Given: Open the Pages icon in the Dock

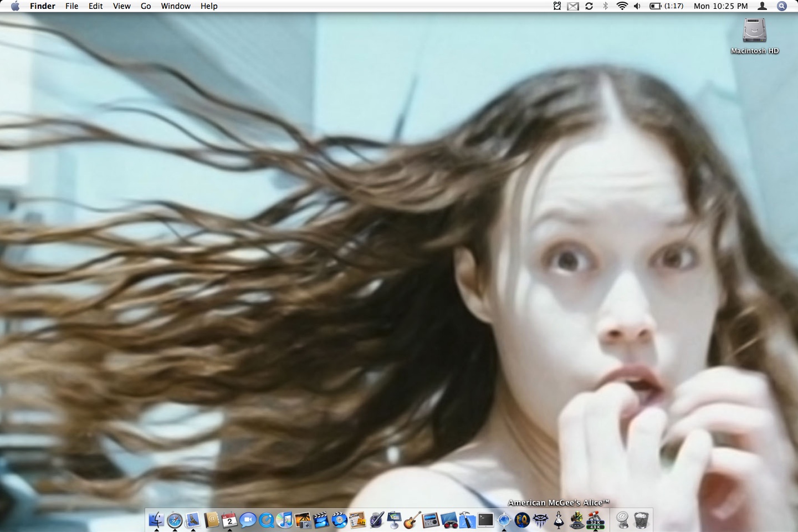Looking at the screenshot, I should tap(357, 520).
